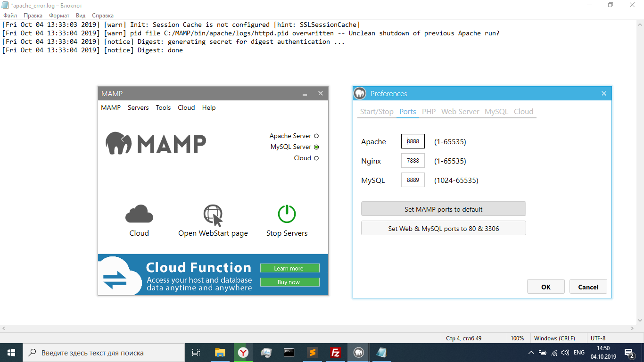
Task: Open Notepad Правка menu
Action: 33,16
